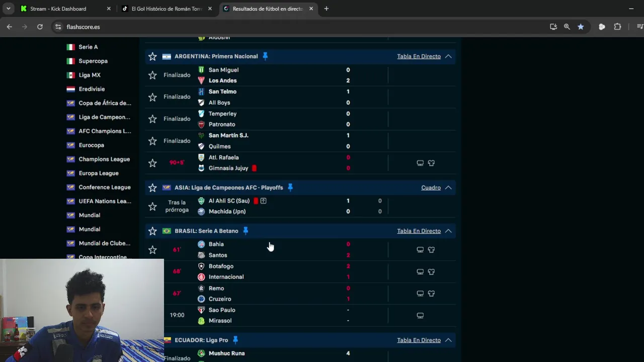Open lineups shirt icon for Botafogo vs Internacional

(x=431, y=271)
